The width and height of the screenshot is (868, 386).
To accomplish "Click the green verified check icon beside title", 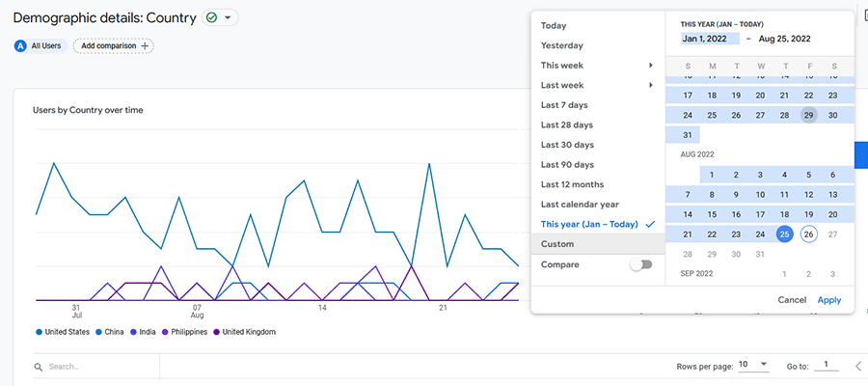I will [x=211, y=17].
